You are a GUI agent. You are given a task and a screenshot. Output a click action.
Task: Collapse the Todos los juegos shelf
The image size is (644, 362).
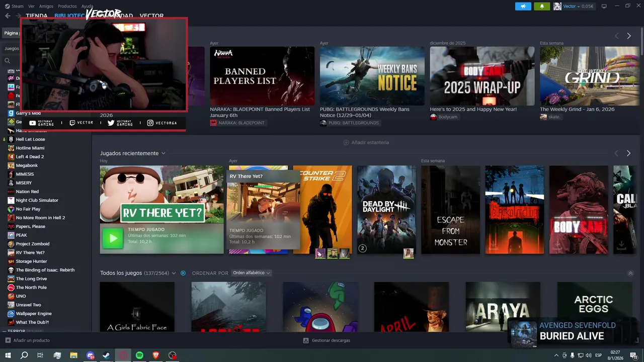630,273
